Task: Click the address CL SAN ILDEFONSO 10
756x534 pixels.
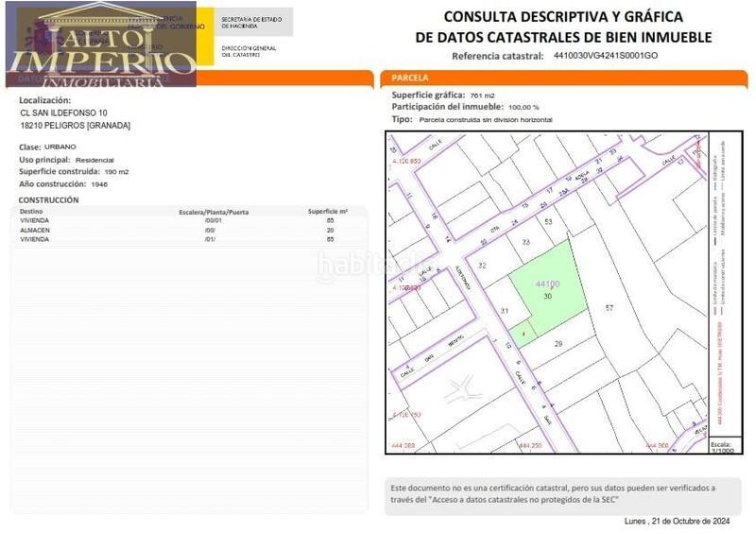Action: (x=63, y=112)
